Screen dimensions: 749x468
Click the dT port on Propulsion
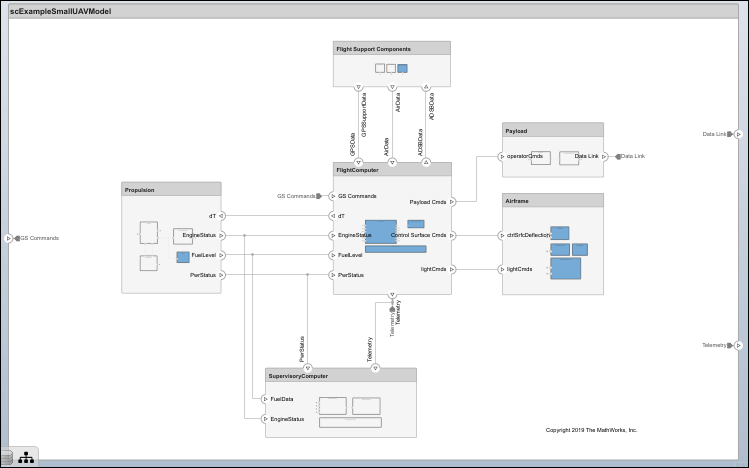pos(221,216)
